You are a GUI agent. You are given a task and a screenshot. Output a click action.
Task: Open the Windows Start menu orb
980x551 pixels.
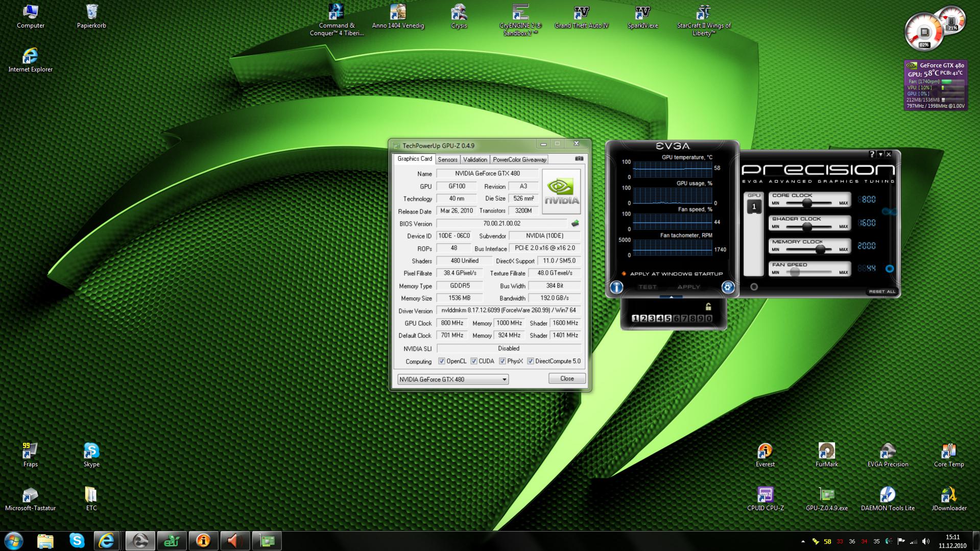(14, 541)
